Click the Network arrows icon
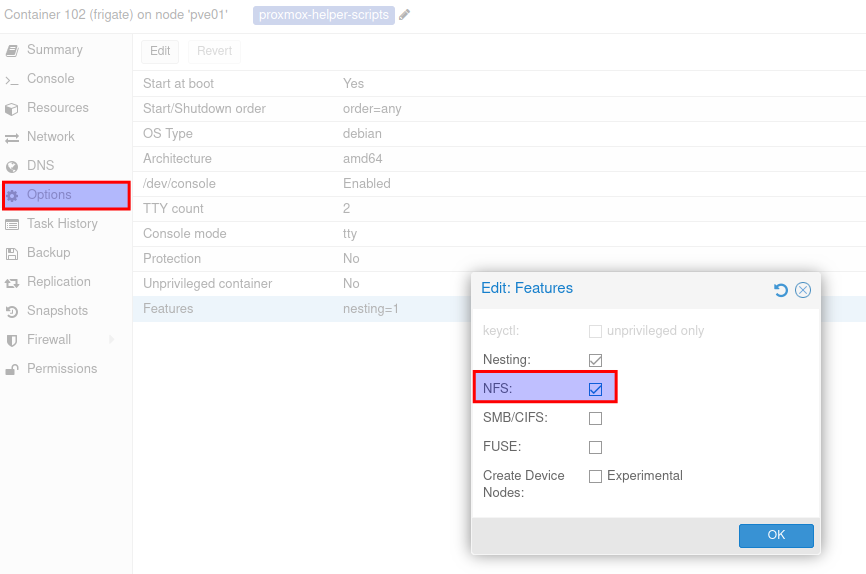Screen dimensions: 866x574 pyautogui.click(x=12, y=137)
